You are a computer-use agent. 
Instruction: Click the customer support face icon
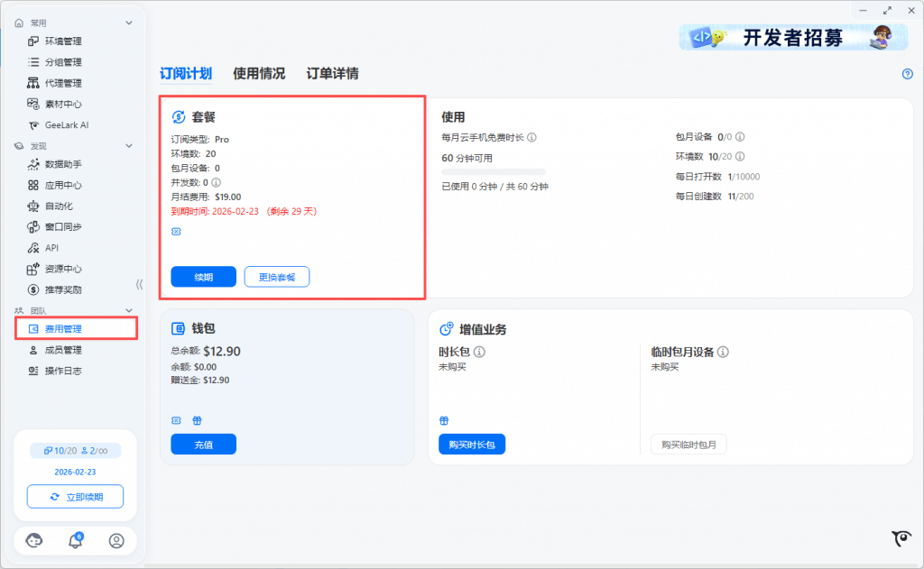pyautogui.click(x=34, y=541)
